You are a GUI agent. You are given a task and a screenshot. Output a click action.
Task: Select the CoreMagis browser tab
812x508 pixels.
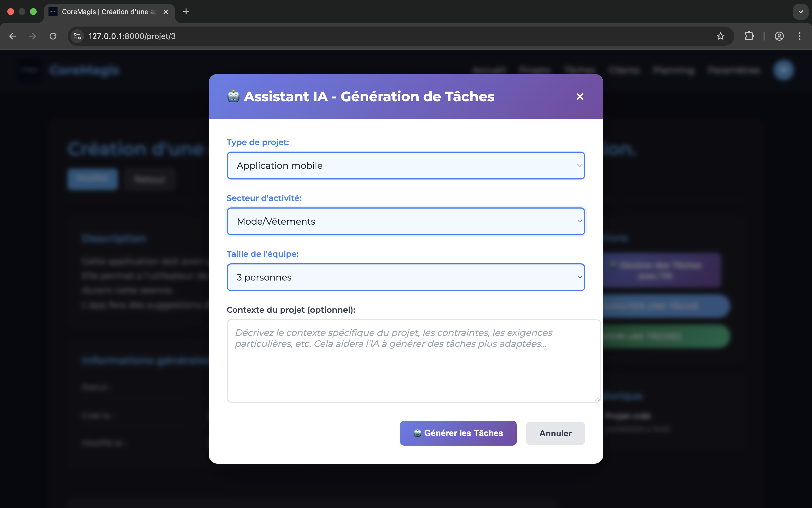point(109,12)
